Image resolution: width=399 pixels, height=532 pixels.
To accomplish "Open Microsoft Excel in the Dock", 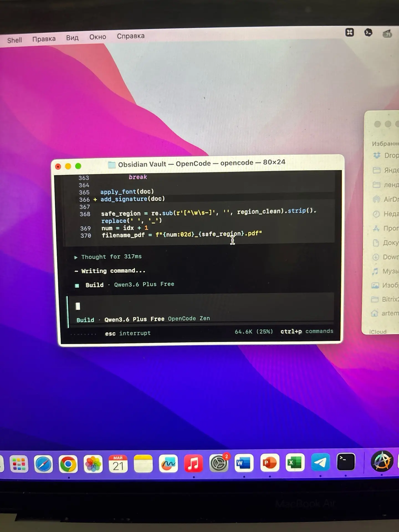I will click(x=295, y=462).
